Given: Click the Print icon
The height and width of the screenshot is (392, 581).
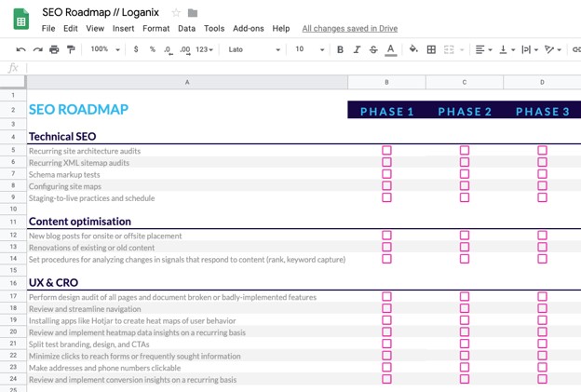Looking at the screenshot, I should coord(54,49).
